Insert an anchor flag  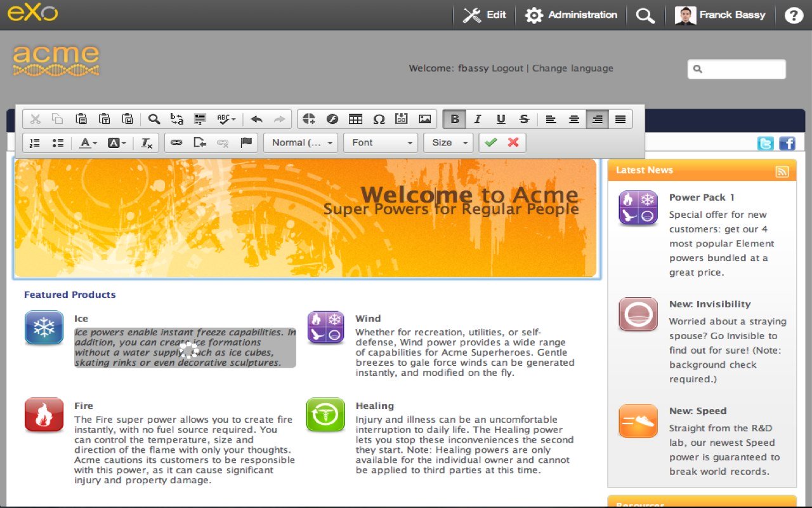246,143
